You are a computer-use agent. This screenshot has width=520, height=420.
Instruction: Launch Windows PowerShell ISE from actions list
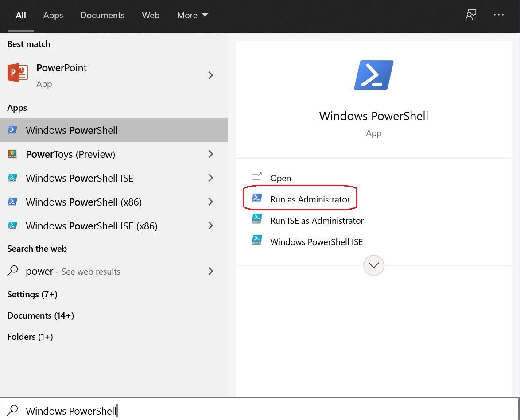pyautogui.click(x=316, y=242)
